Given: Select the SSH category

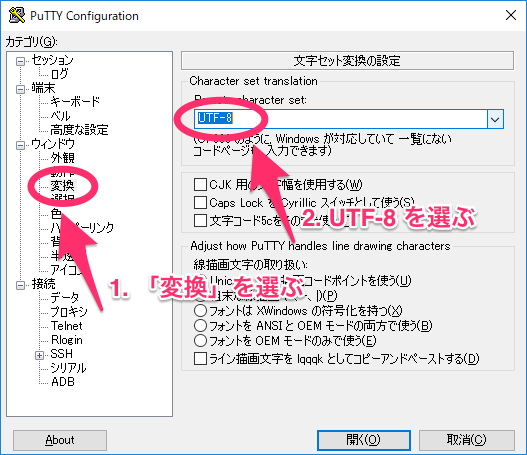Looking at the screenshot, I should [x=62, y=354].
